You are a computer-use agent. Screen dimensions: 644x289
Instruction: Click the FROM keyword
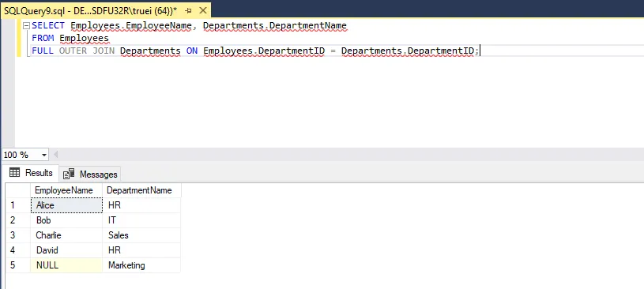point(43,39)
